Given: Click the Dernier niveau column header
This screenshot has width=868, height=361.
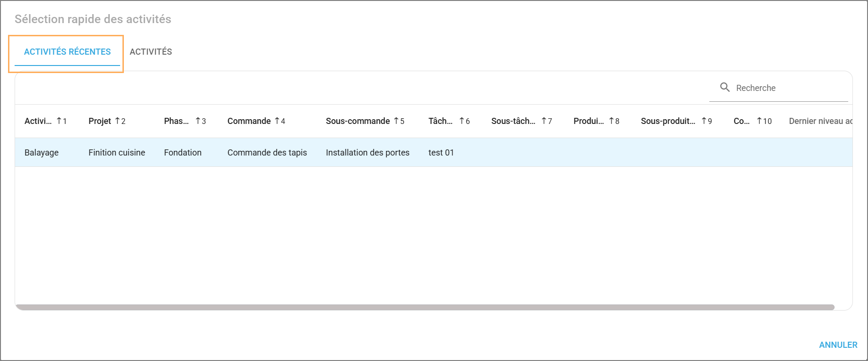Looking at the screenshot, I should click(820, 121).
